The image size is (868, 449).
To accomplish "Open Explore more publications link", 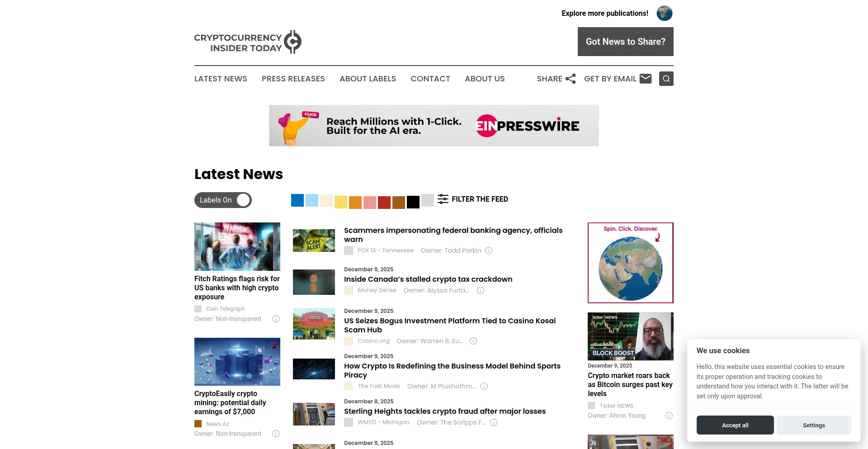I will [x=605, y=14].
